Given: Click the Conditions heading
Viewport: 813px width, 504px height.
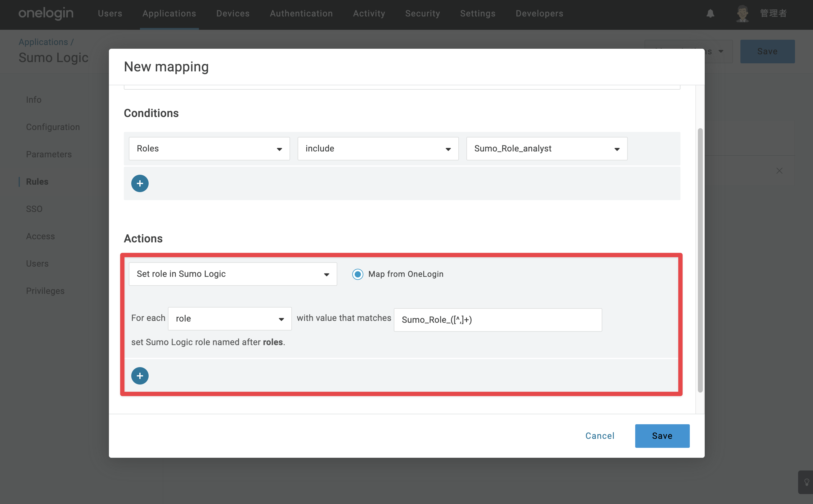Looking at the screenshot, I should point(151,113).
